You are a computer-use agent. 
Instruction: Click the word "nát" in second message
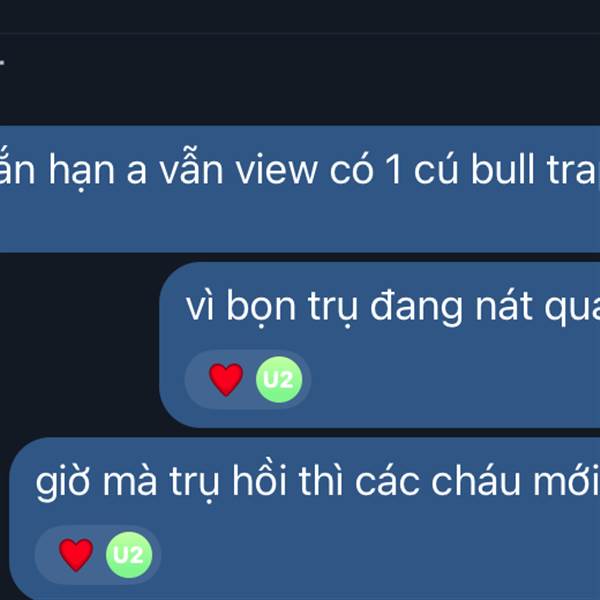pyautogui.click(x=504, y=307)
